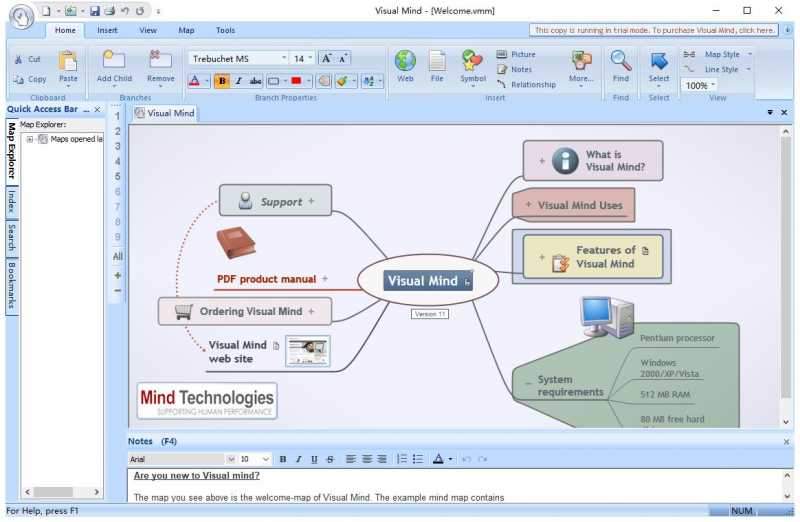The image size is (800, 522).
Task: Click into the Notes text area
Action: pos(455,486)
